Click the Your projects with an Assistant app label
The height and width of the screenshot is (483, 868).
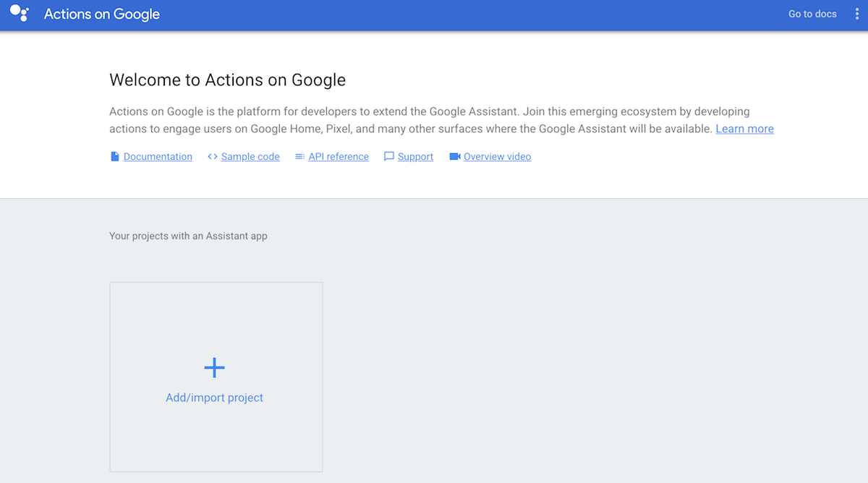pyautogui.click(x=188, y=236)
